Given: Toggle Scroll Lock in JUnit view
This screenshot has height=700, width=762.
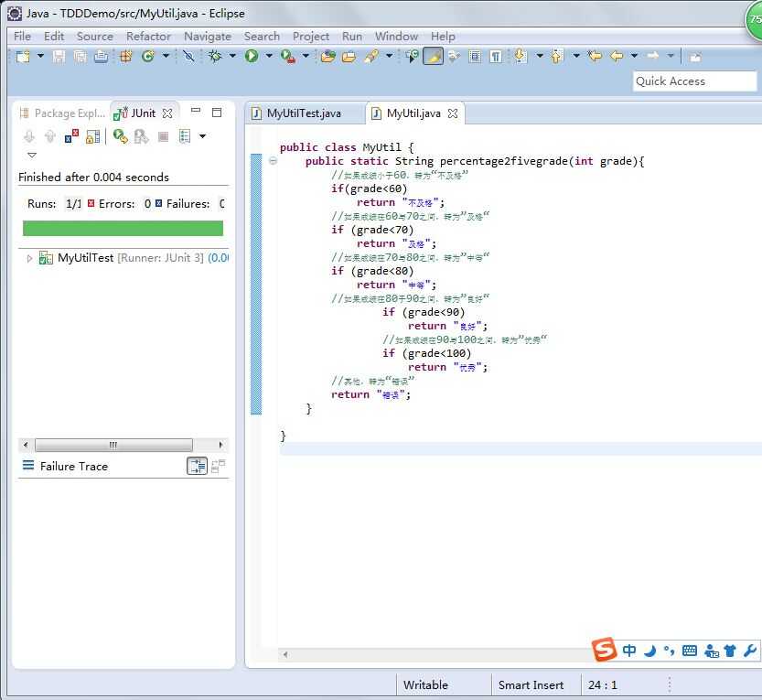Looking at the screenshot, I should [x=92, y=136].
